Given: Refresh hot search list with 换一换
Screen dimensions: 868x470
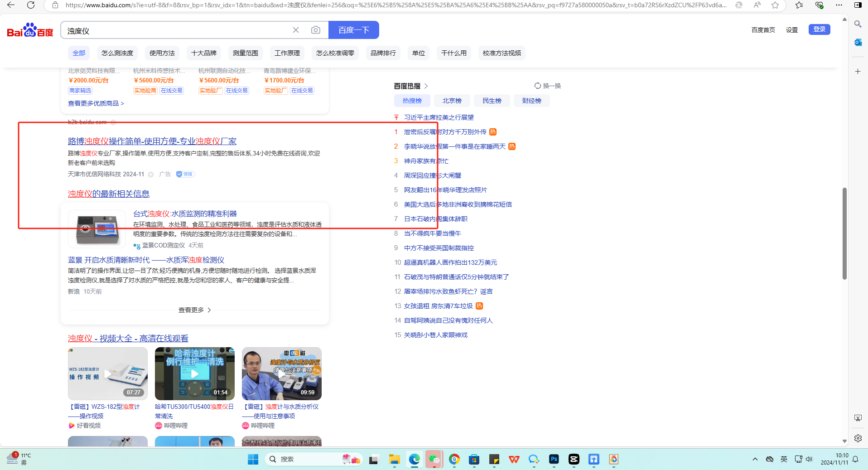Looking at the screenshot, I should coord(548,86).
